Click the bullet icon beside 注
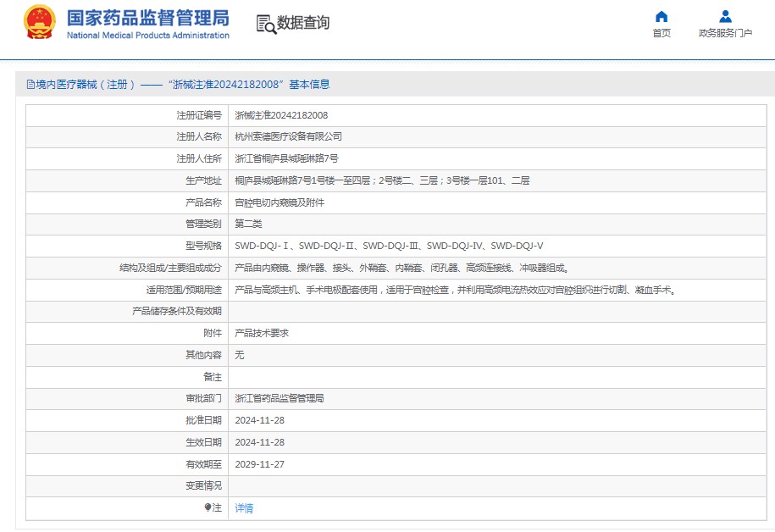The width and height of the screenshot is (775, 532). point(208,507)
